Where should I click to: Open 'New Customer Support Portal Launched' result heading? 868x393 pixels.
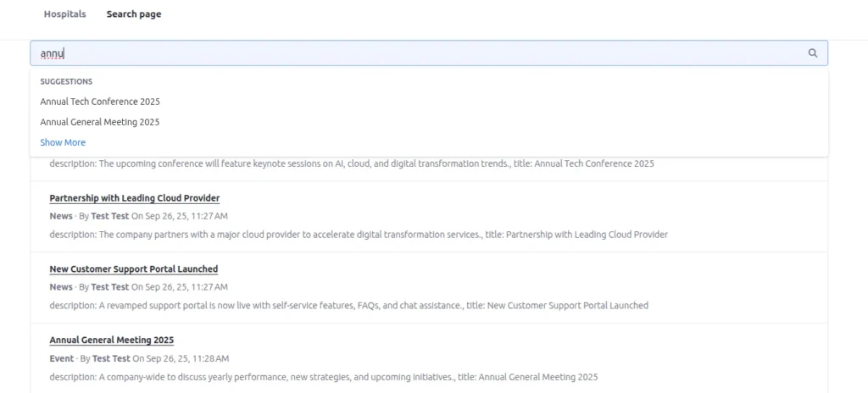pos(133,269)
